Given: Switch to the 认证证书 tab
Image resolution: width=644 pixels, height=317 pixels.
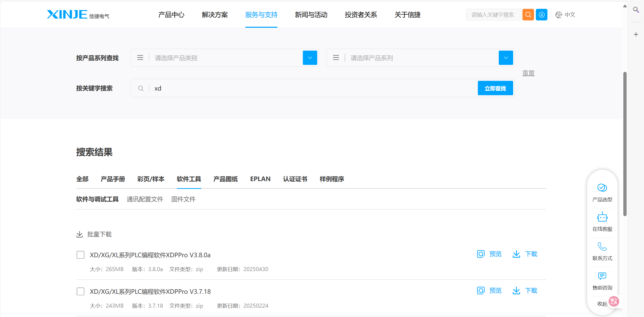Looking at the screenshot, I should [295, 179].
